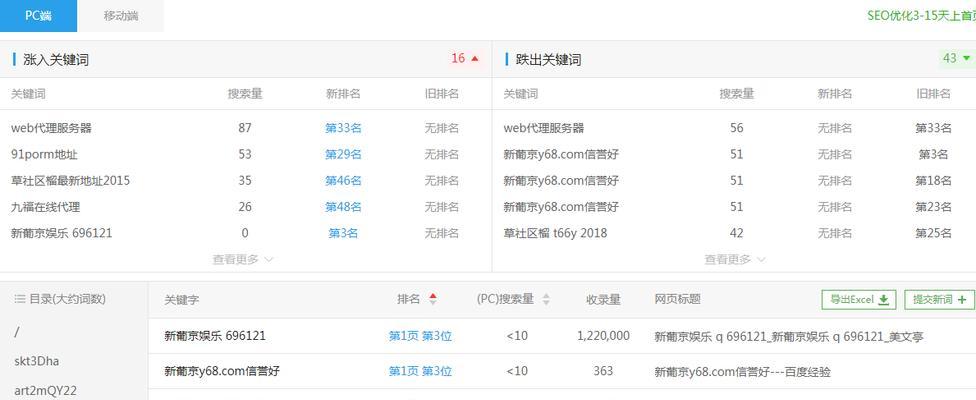Select the art2mQY22 directory

[x=45, y=391]
